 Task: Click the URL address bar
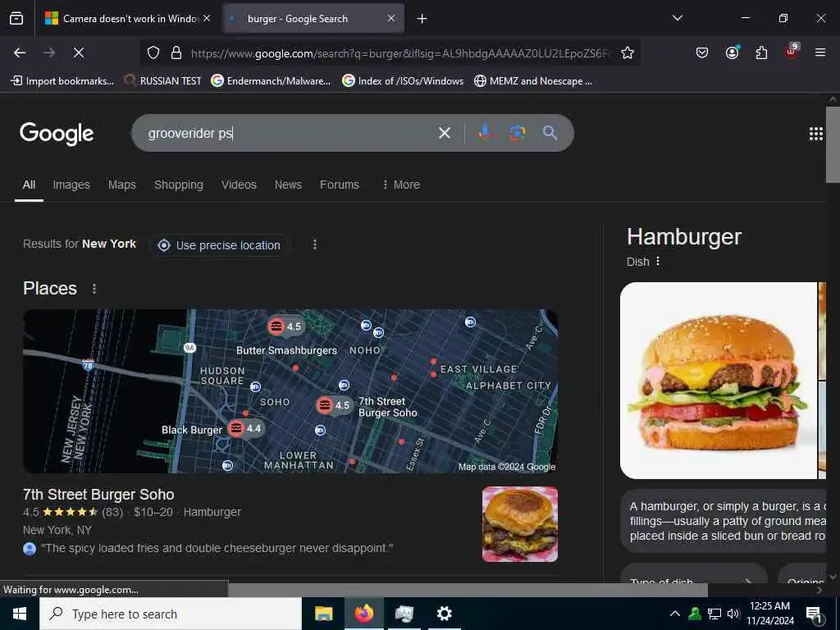pos(399,53)
